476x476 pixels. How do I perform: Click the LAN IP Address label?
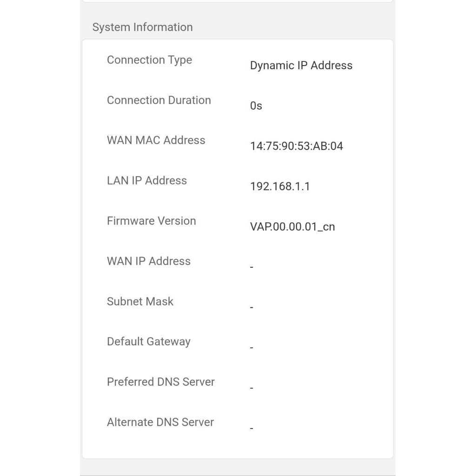pyautogui.click(x=146, y=181)
